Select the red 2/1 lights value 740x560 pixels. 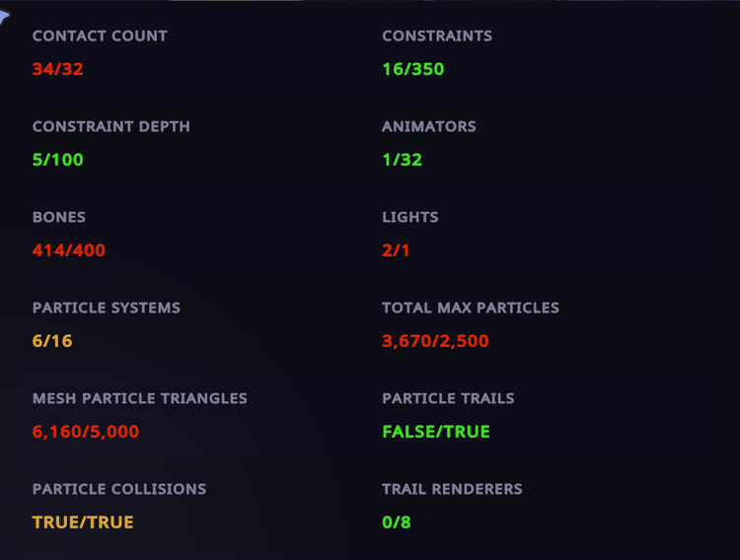[396, 250]
